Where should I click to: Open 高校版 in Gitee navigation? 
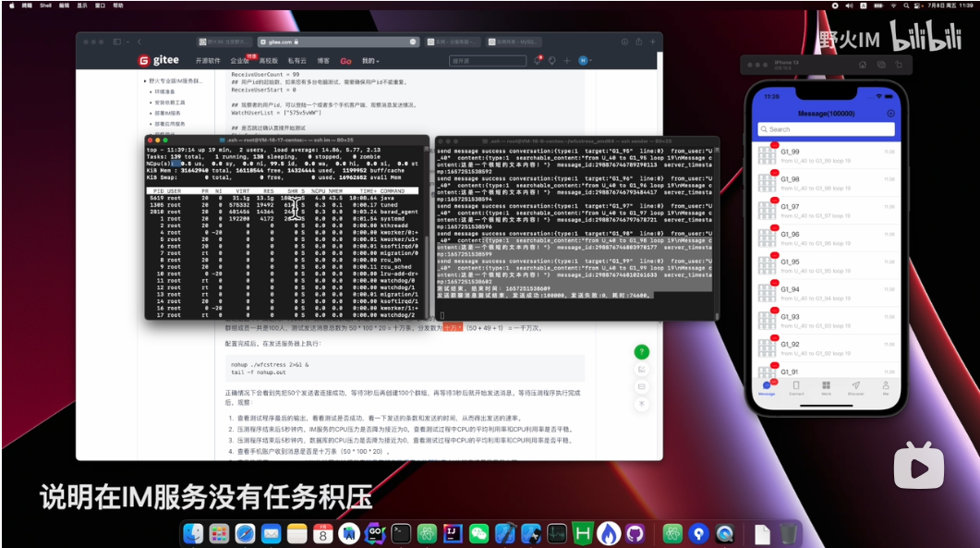268,61
